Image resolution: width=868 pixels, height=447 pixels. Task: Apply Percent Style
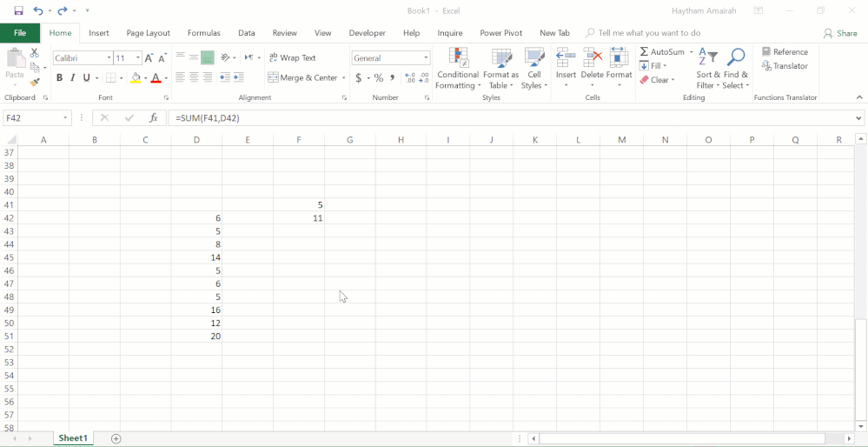pyautogui.click(x=379, y=78)
